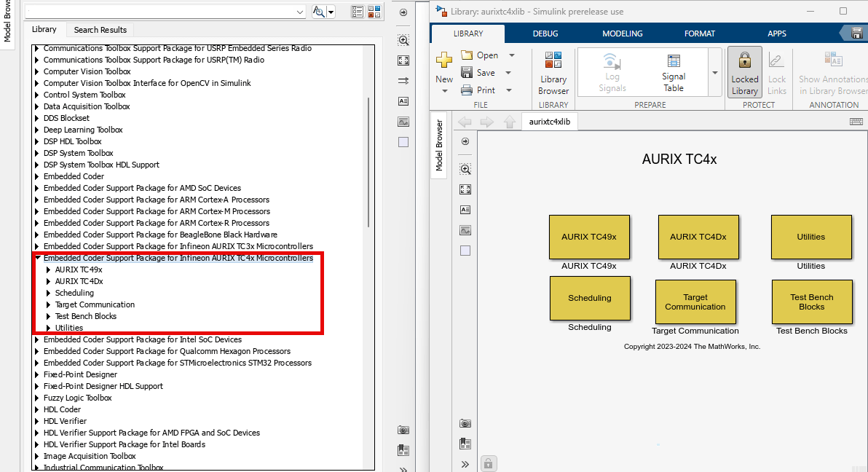
Task: Select Fuzzy Logic Toolbox tree item
Action: pos(77,398)
